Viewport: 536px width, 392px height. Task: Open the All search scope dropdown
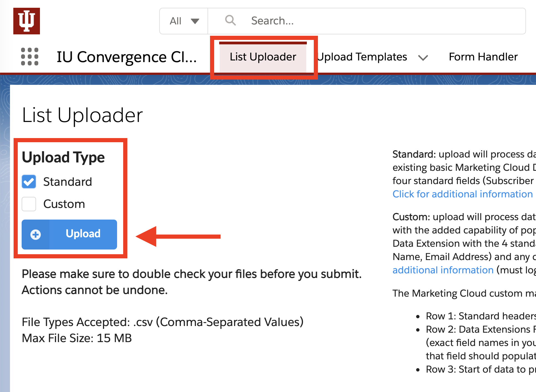(184, 21)
